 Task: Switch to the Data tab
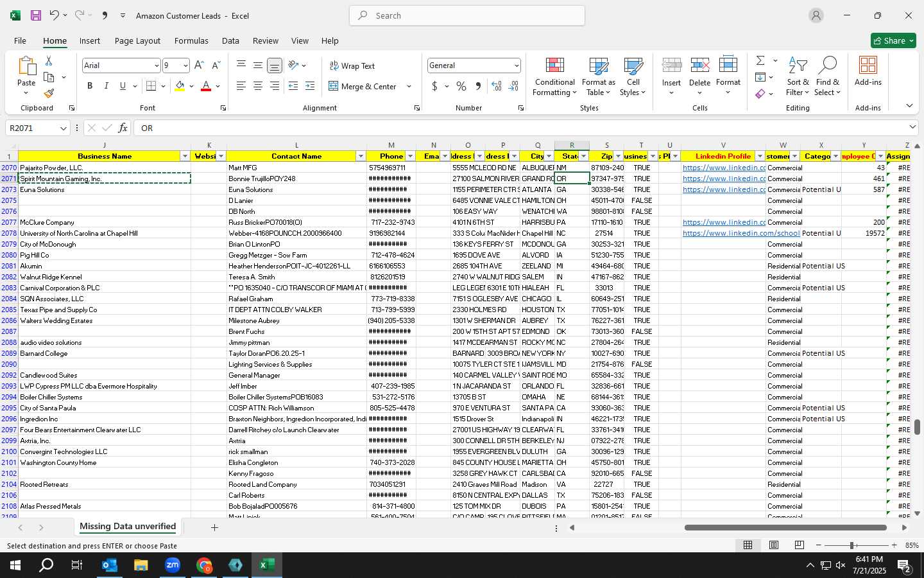[x=230, y=40]
